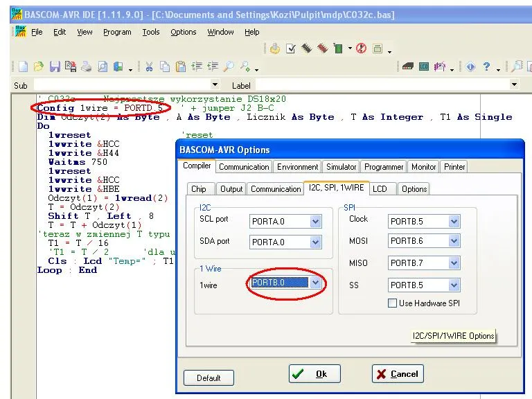The width and height of the screenshot is (532, 399).
Task: Click the Default button
Action: point(209,378)
